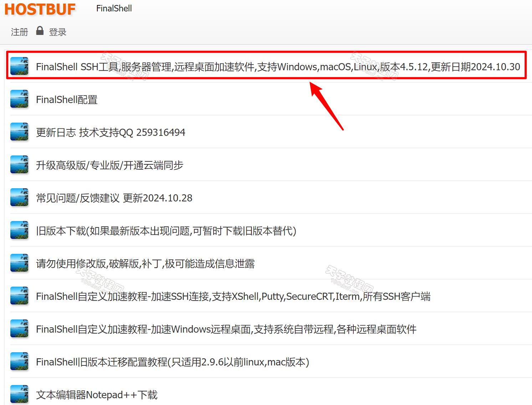This screenshot has height=405, width=532.
Task: Click the thumbnail icon for FinalShell SSH工具 row
Action: tap(19, 66)
